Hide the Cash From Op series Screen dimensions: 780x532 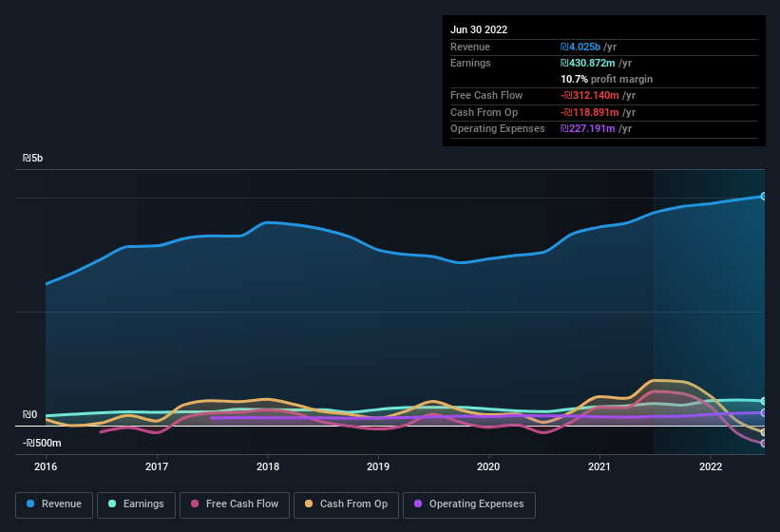click(x=346, y=504)
